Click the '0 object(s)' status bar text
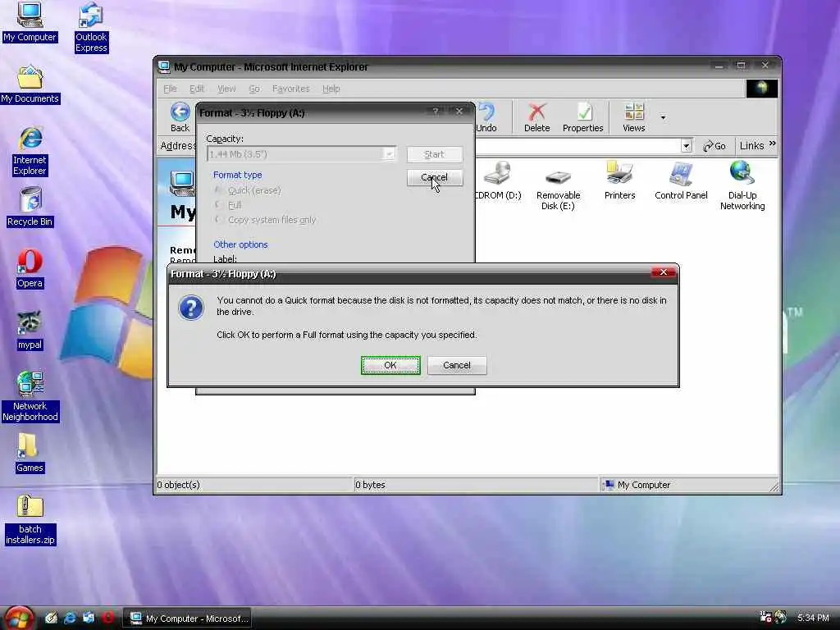840x630 pixels. [x=178, y=485]
